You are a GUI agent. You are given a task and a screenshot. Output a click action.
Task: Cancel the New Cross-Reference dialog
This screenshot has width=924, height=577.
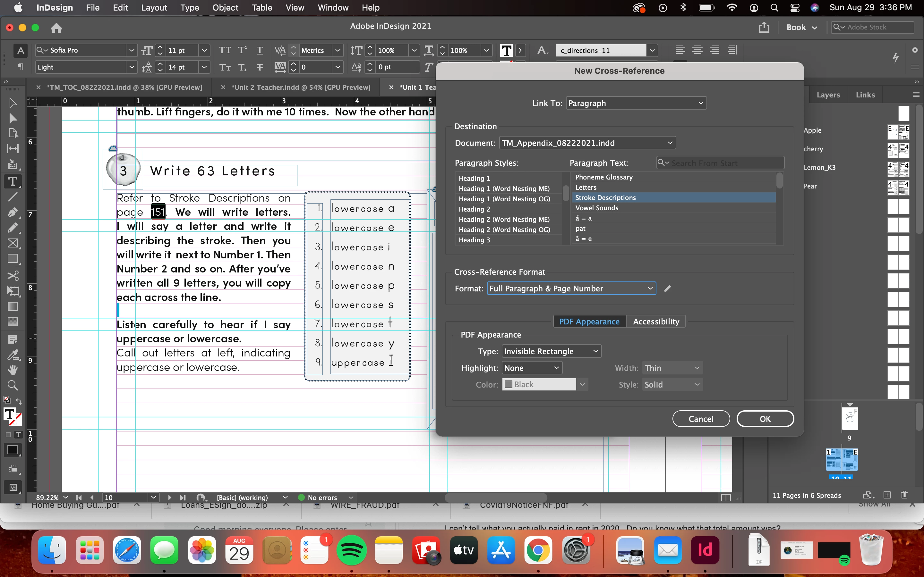(x=701, y=419)
